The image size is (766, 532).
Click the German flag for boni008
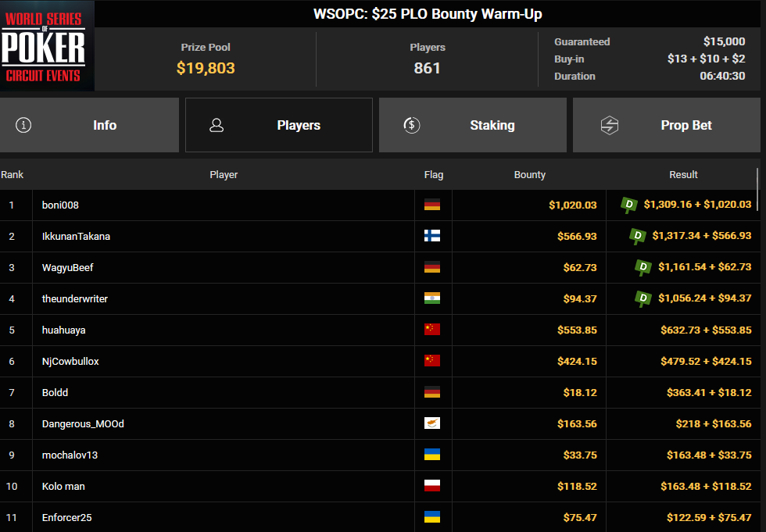[x=432, y=205]
